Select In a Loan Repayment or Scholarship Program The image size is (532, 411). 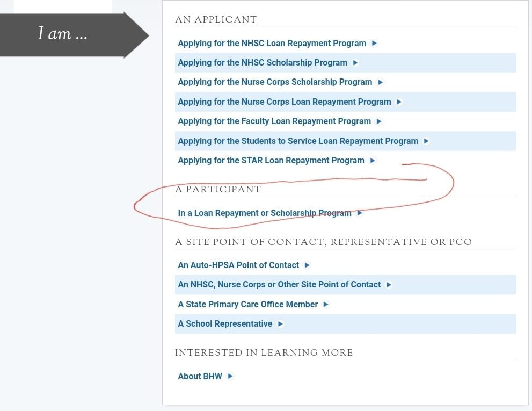tap(265, 213)
